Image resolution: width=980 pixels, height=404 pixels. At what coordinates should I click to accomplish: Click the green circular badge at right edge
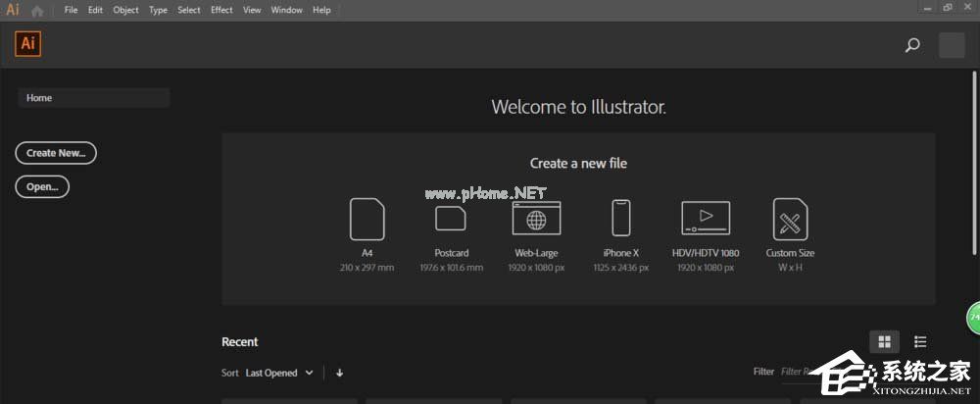pyautogui.click(x=974, y=318)
